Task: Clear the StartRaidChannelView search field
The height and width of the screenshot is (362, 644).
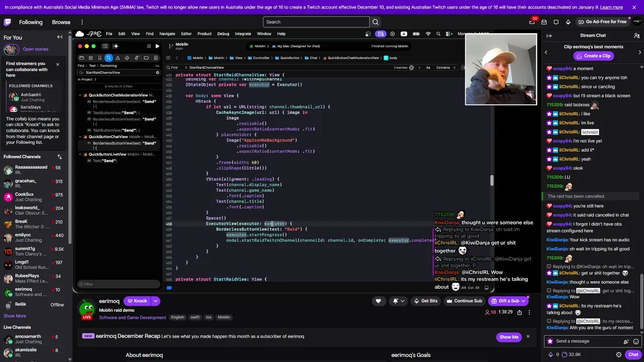Action: [x=157, y=72]
